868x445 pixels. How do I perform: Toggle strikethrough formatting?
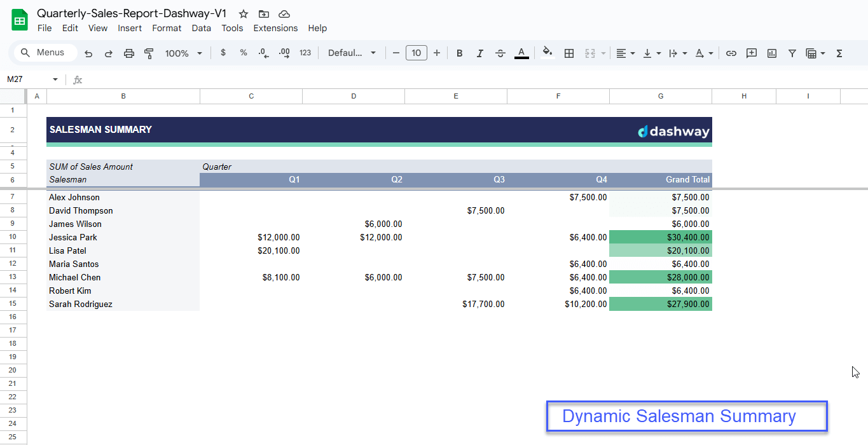500,53
